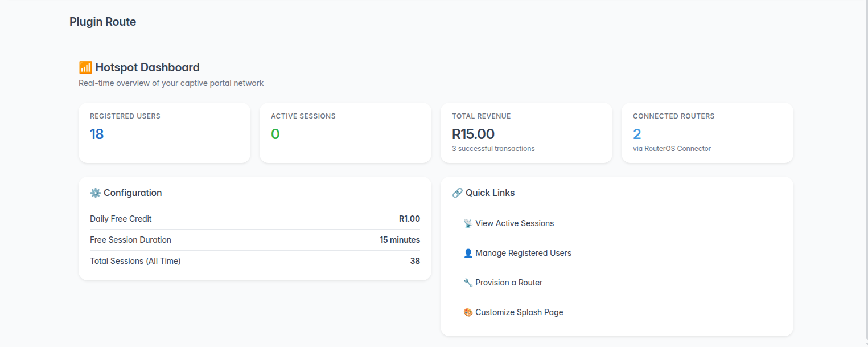Click the Active Sessions value of 0
Image resolution: width=868 pixels, height=347 pixels.
click(x=275, y=134)
